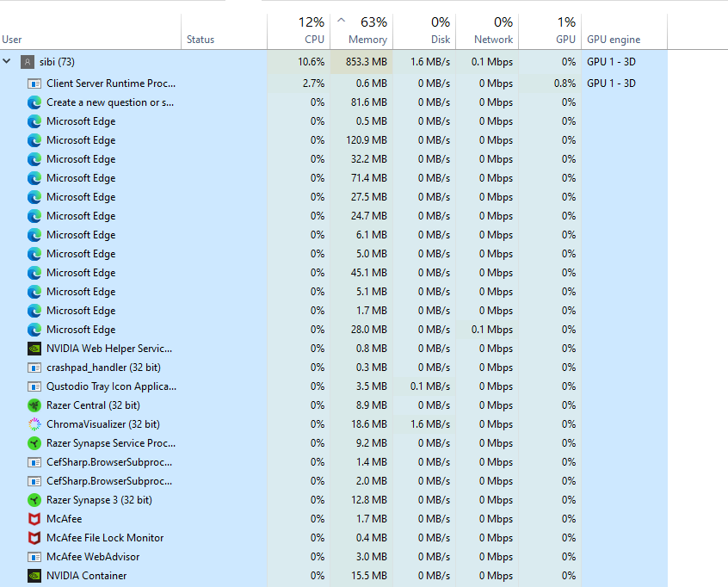Select McAfee File Lock Monitor row
728x587 pixels.
tap(334, 538)
